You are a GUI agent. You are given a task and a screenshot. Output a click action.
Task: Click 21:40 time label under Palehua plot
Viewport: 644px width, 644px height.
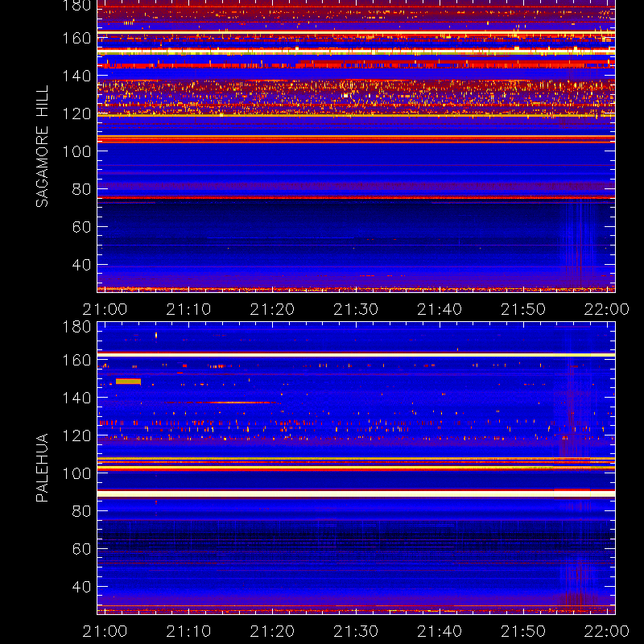(x=440, y=631)
